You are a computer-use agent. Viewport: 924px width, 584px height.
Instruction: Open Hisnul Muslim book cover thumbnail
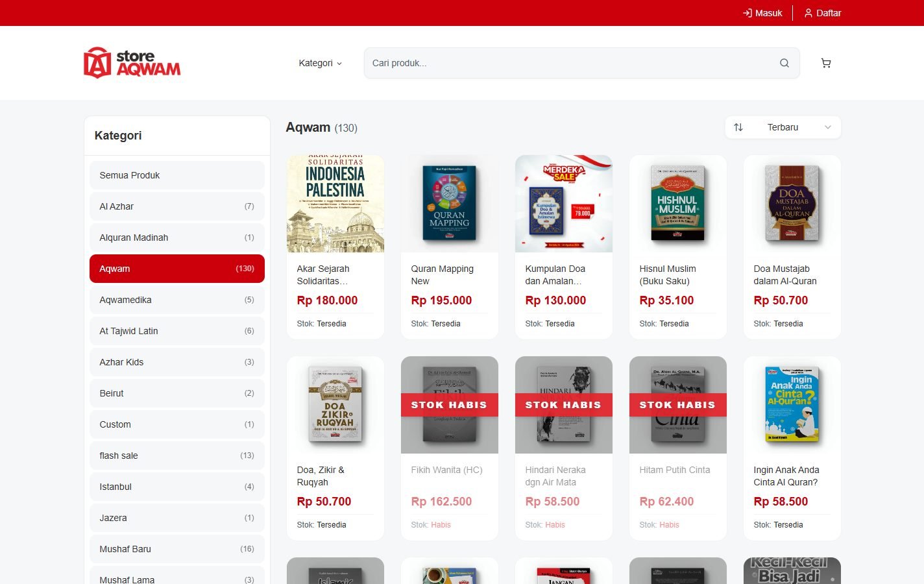click(x=678, y=204)
